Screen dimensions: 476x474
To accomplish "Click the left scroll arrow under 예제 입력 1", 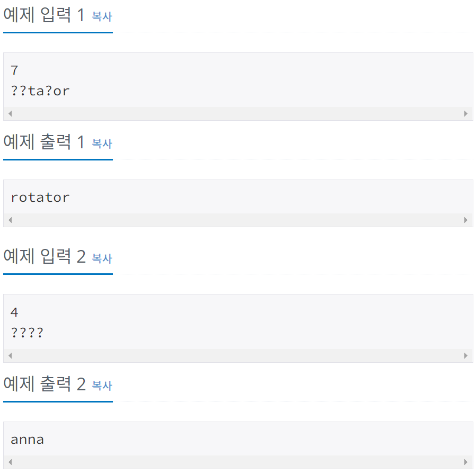I will point(10,113).
